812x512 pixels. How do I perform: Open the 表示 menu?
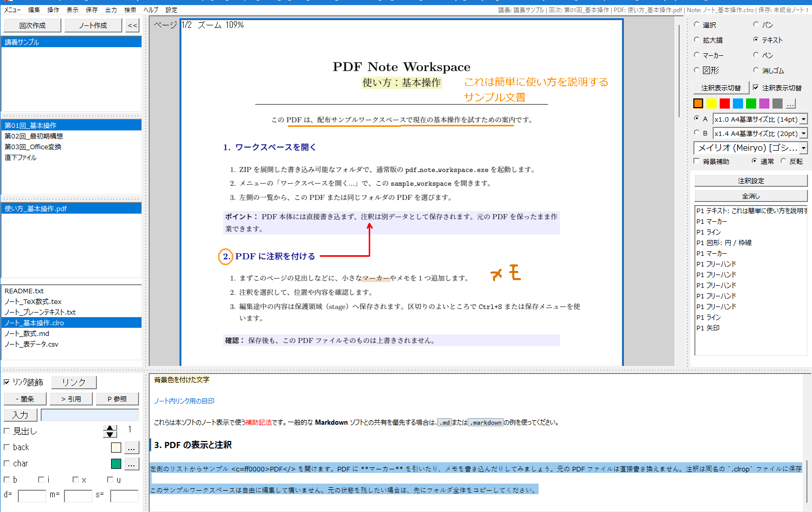[x=72, y=10]
